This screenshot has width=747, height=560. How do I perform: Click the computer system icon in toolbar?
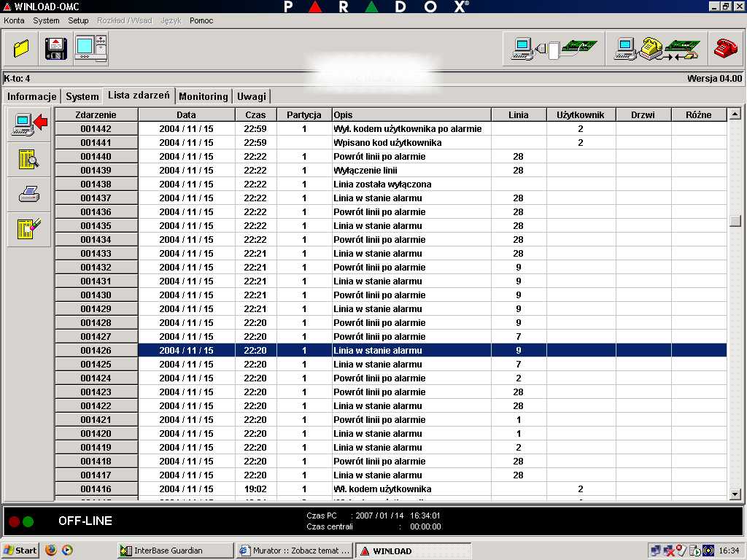[90, 49]
